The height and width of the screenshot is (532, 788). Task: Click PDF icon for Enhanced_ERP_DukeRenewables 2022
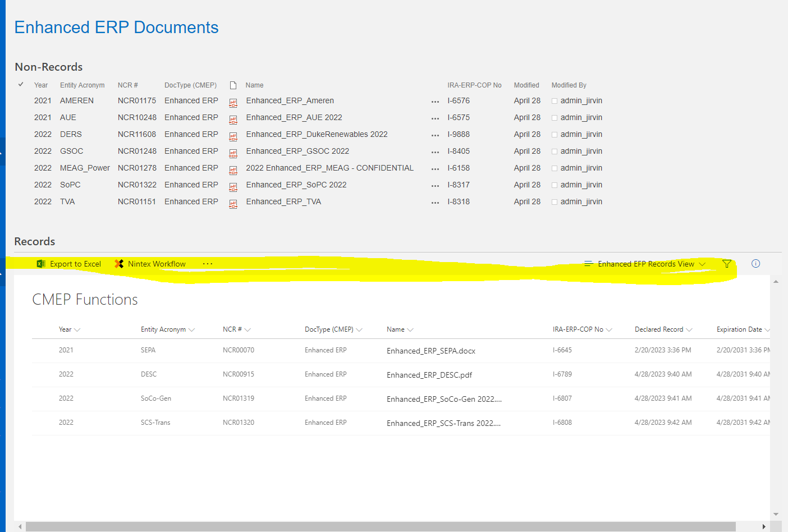[233, 136]
